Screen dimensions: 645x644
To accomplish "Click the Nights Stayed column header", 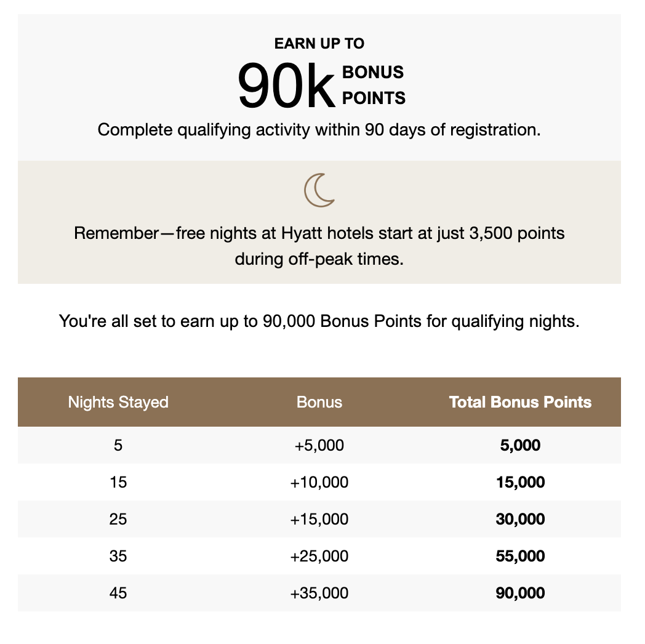I will pyautogui.click(x=118, y=402).
